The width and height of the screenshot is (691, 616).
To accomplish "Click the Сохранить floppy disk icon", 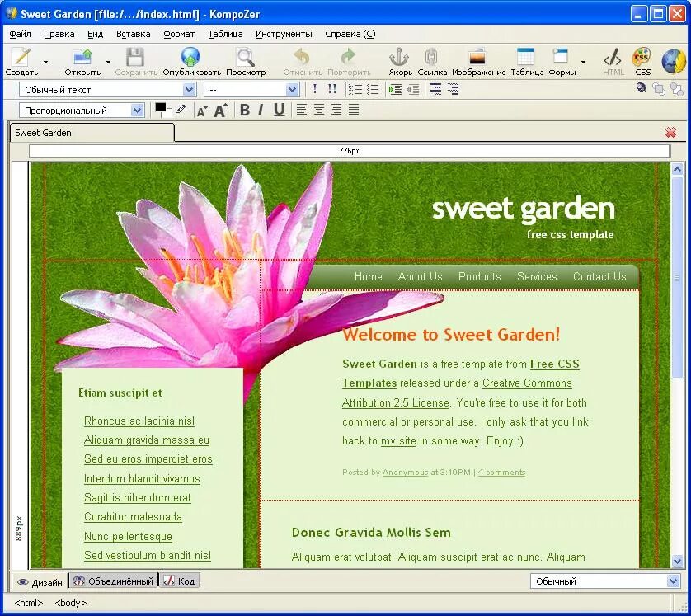I will 135,57.
